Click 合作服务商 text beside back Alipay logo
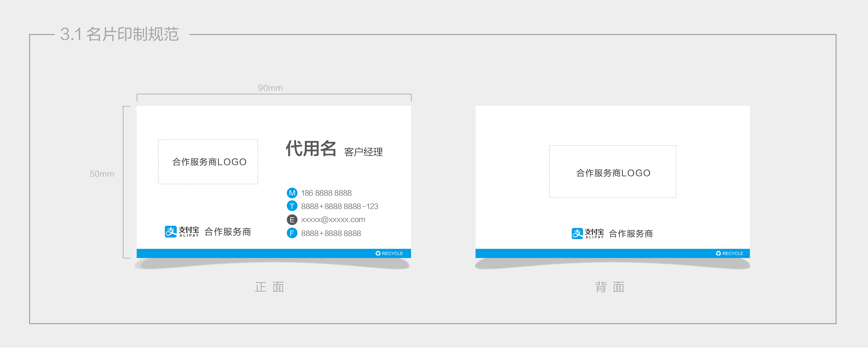This screenshot has width=868, height=350. click(x=631, y=234)
